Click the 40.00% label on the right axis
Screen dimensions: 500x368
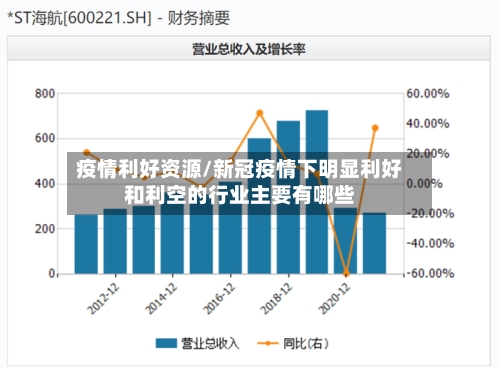428,124
